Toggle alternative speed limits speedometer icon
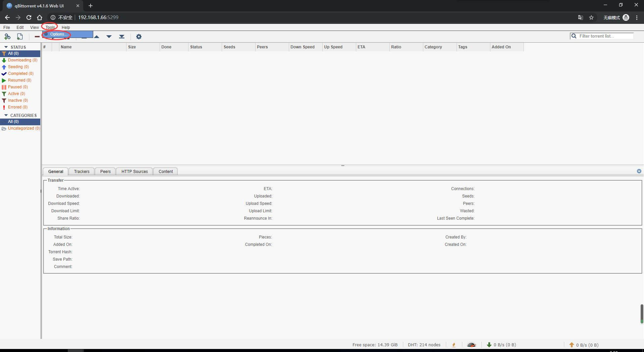The height and width of the screenshot is (352, 644). [x=471, y=345]
